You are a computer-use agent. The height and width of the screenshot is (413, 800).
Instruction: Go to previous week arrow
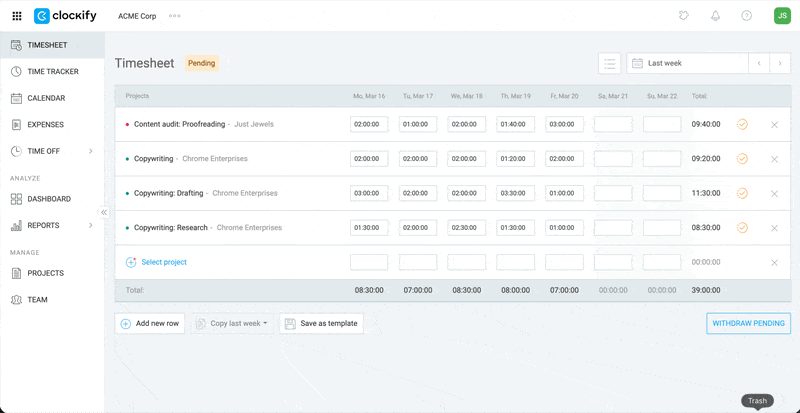tap(759, 63)
